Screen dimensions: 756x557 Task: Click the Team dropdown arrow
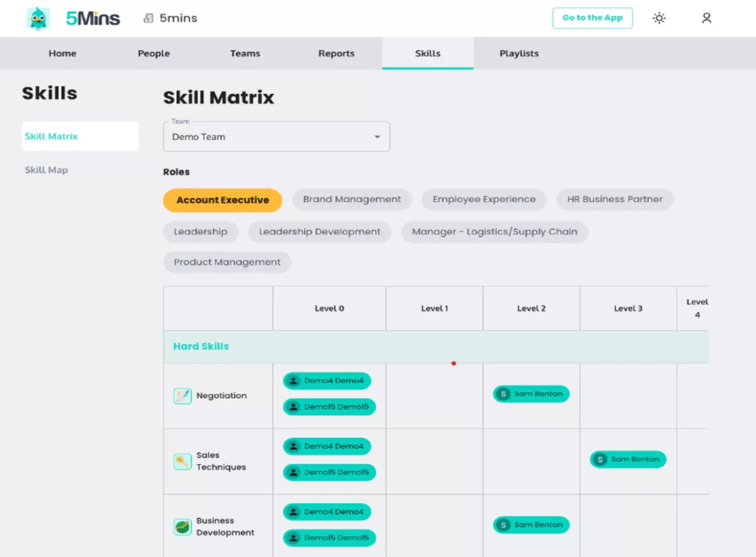pos(377,137)
